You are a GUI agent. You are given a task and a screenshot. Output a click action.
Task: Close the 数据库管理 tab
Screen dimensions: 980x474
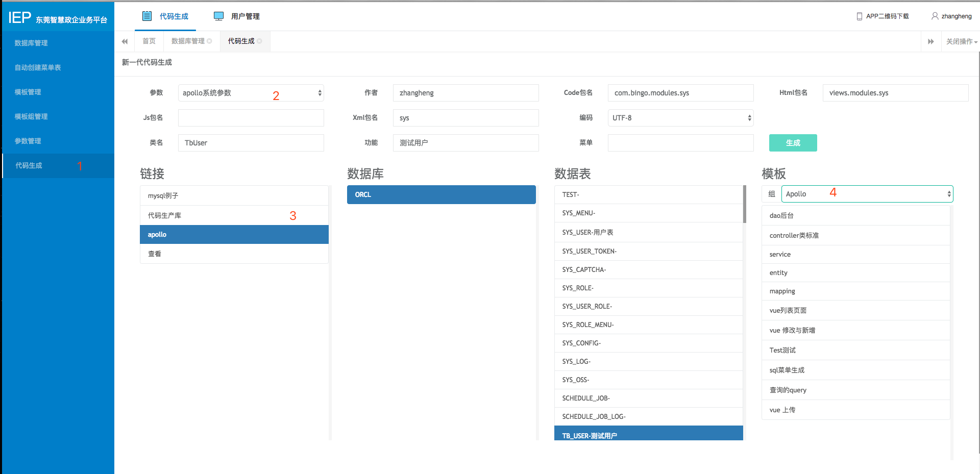(x=209, y=41)
